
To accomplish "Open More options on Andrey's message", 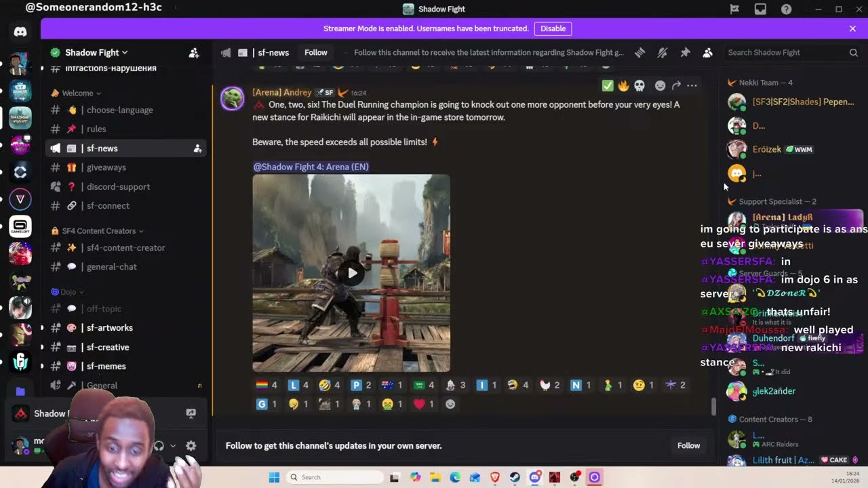I will coord(692,85).
